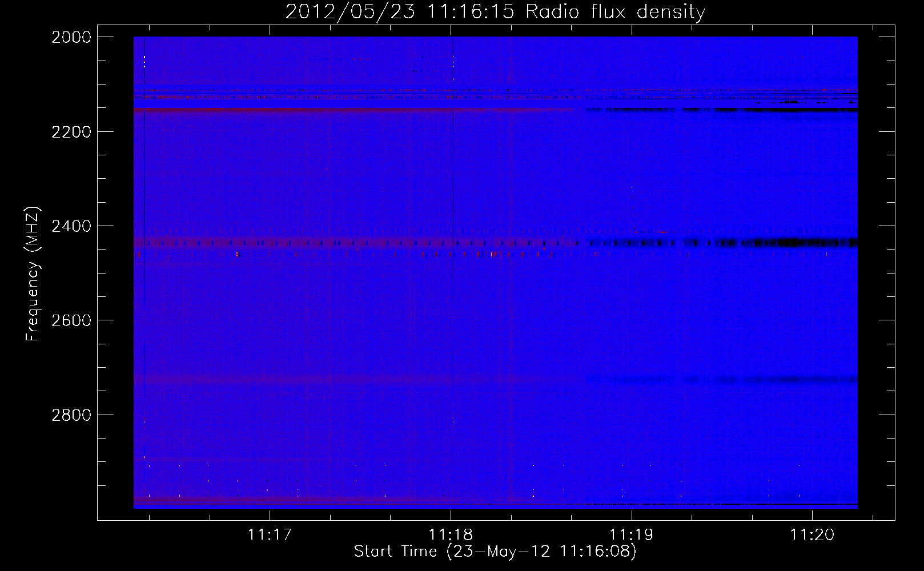Screen dimensions: 924x571
Task: Click the 'Start Time (23-May-12 11:16:08)' label
Action: pos(495,552)
